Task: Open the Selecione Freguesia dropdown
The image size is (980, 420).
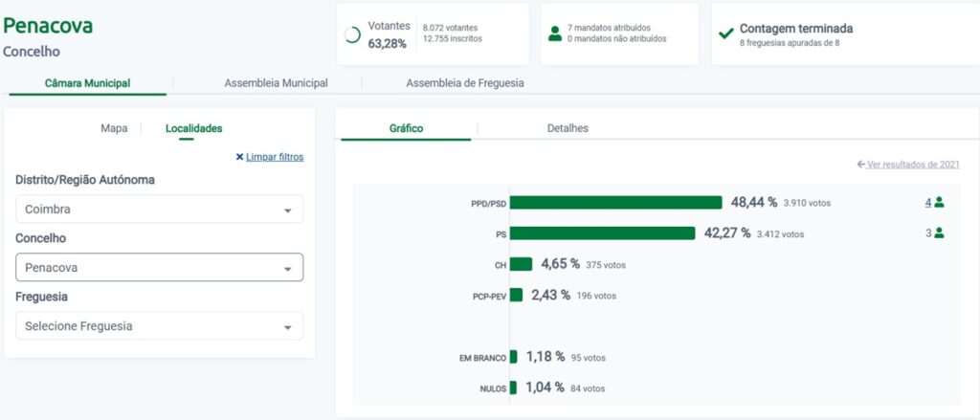Action: 160,326
